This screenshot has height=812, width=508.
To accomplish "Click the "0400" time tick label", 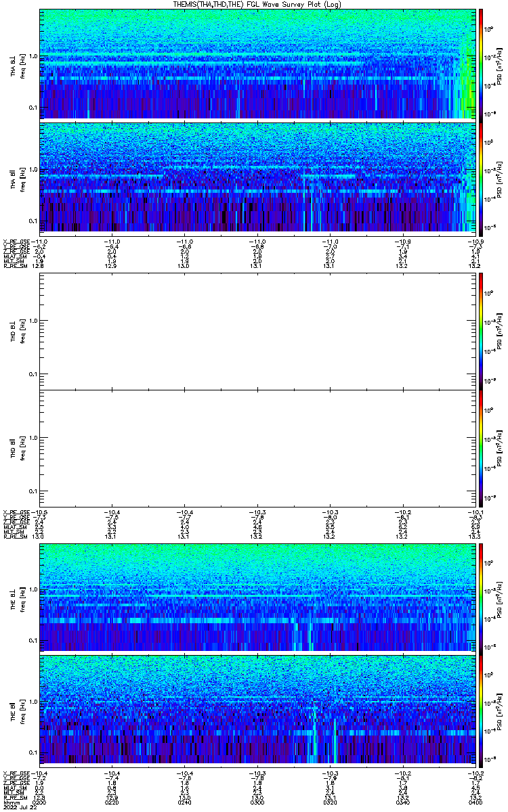I will click(x=474, y=803).
